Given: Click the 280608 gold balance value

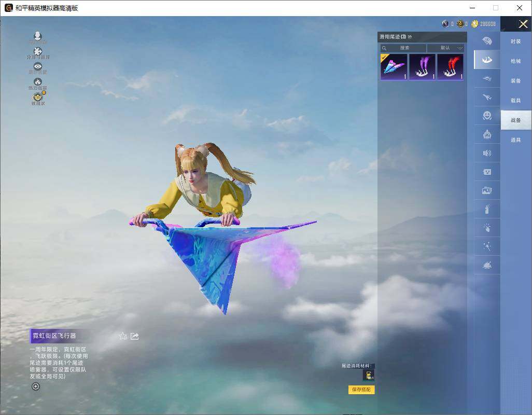Looking at the screenshot, I should (x=488, y=24).
